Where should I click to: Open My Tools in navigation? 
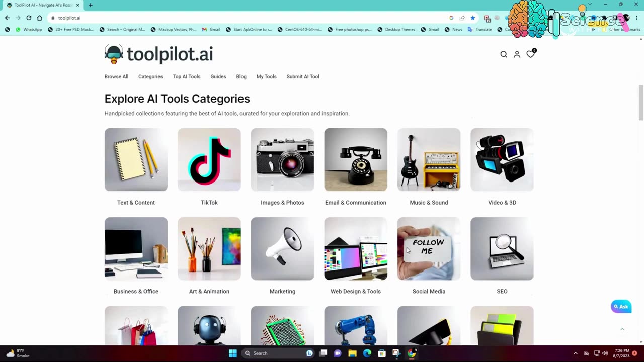267,77
